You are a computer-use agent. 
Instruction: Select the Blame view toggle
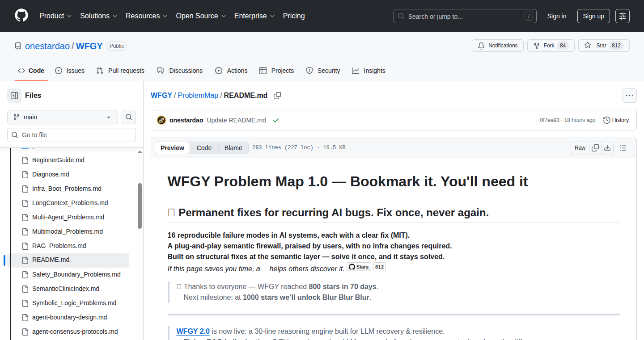(x=233, y=148)
